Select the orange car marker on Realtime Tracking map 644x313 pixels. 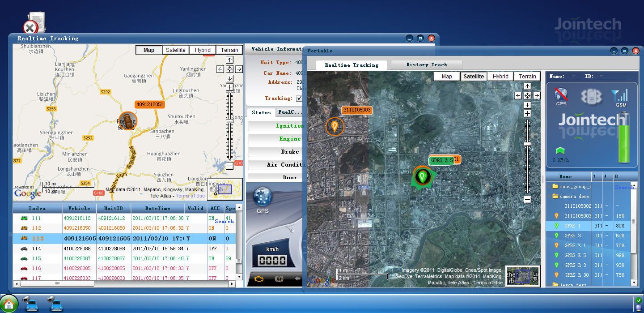click(x=128, y=120)
